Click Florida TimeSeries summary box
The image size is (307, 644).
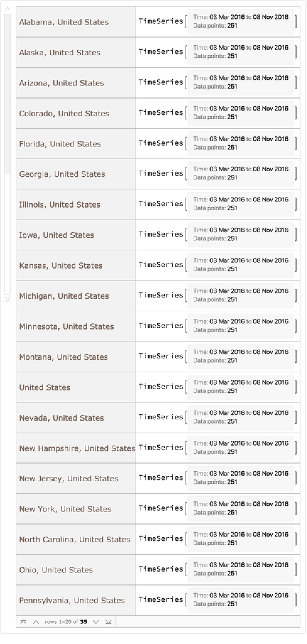tap(240, 143)
